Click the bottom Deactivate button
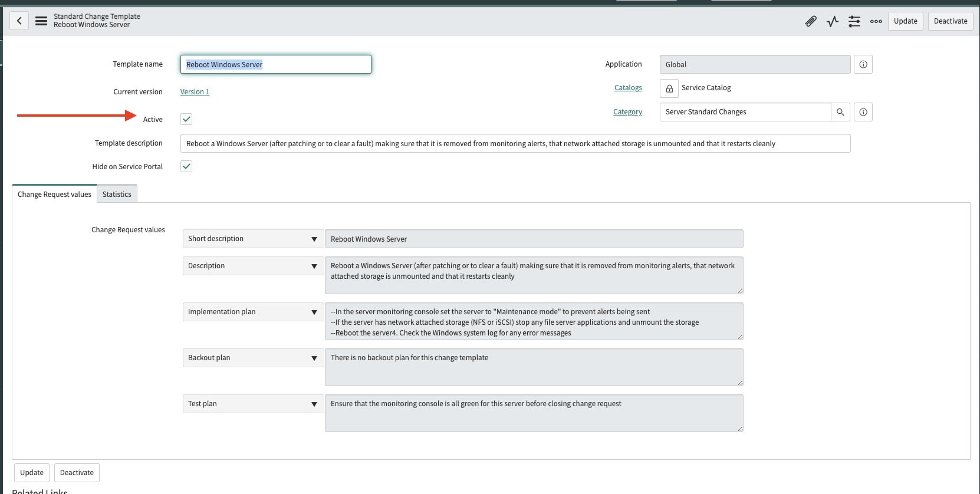The image size is (980, 494). click(77, 473)
